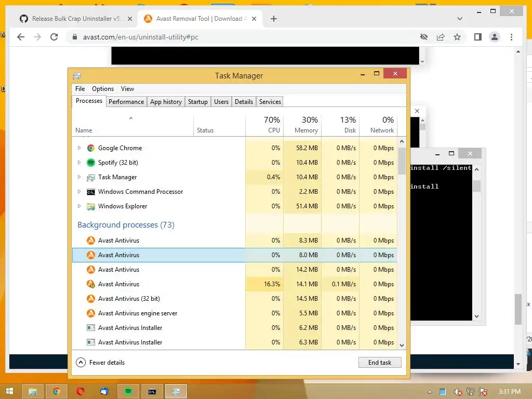Select Avast Antivirus engine server row
Screen dimensions: 532x399
[234, 313]
